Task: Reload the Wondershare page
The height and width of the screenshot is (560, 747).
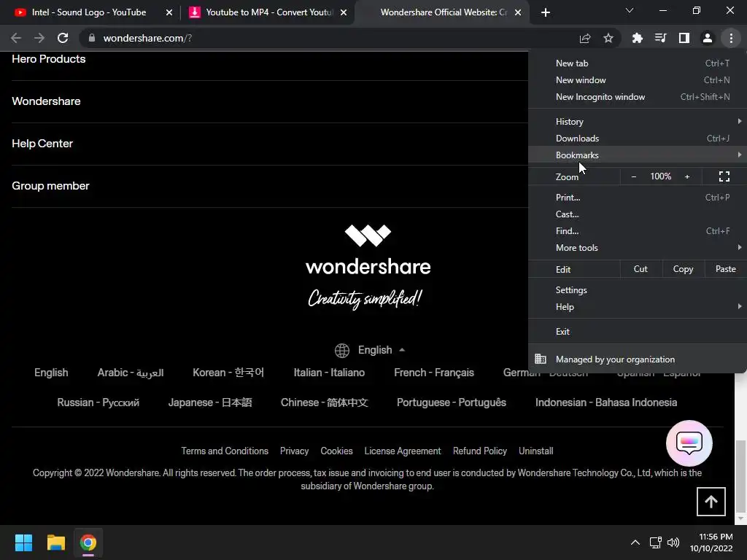Action: pyautogui.click(x=63, y=38)
